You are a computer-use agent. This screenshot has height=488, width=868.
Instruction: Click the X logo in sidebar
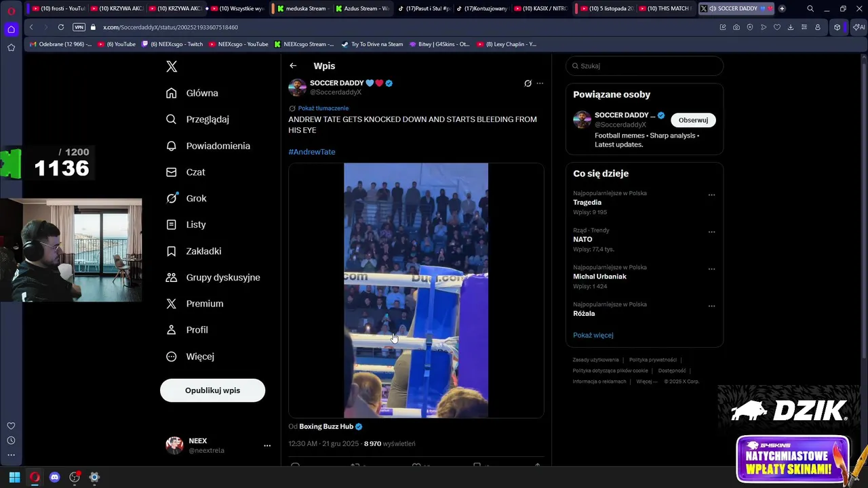point(172,66)
